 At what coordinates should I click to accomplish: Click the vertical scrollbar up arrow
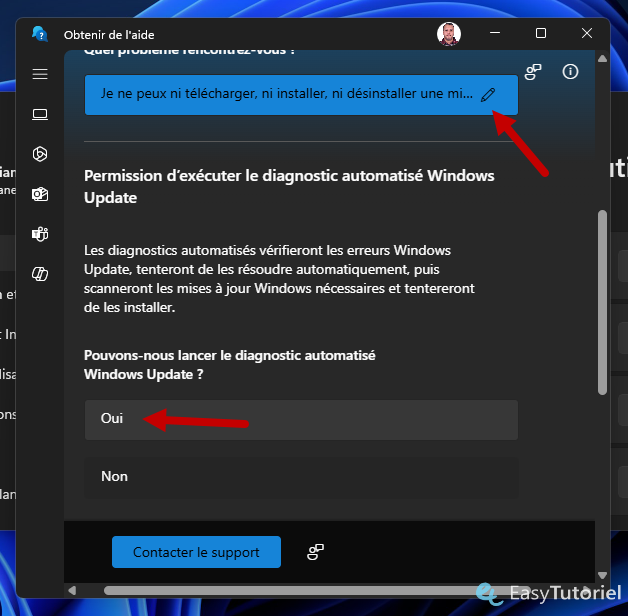(x=602, y=59)
